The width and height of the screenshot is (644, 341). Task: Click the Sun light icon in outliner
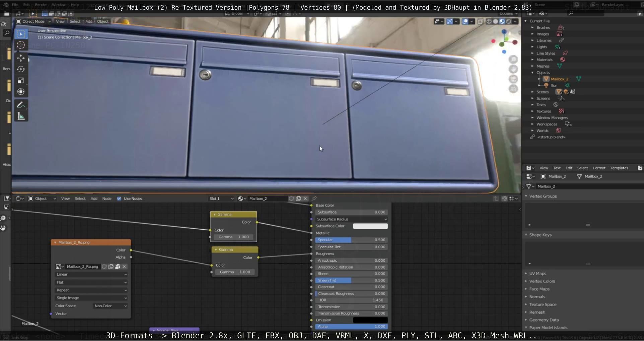(546, 85)
